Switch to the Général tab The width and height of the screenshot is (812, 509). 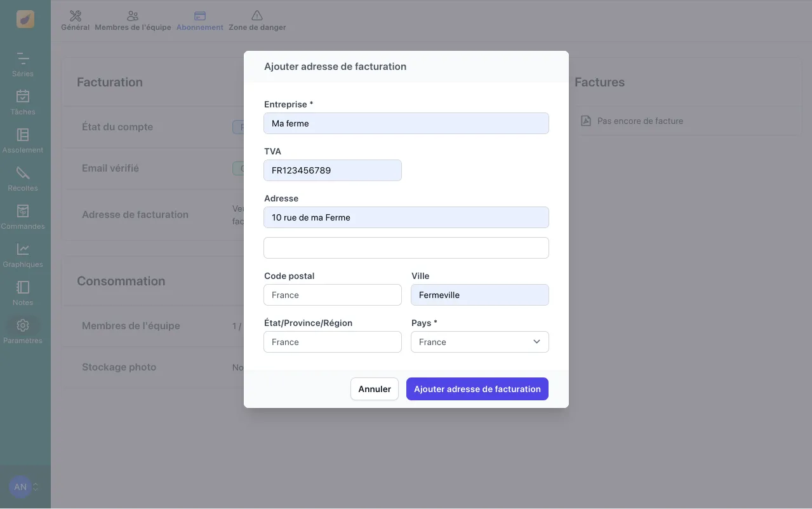point(75,20)
